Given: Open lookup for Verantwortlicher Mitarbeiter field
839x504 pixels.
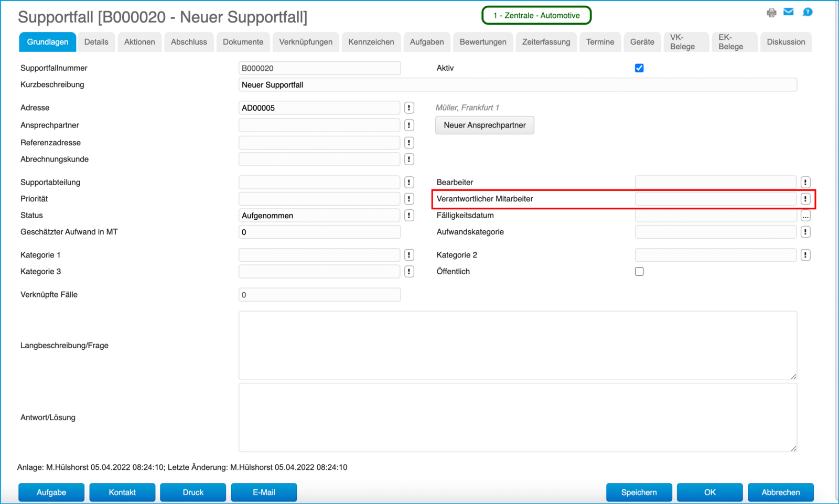Looking at the screenshot, I should (x=805, y=199).
